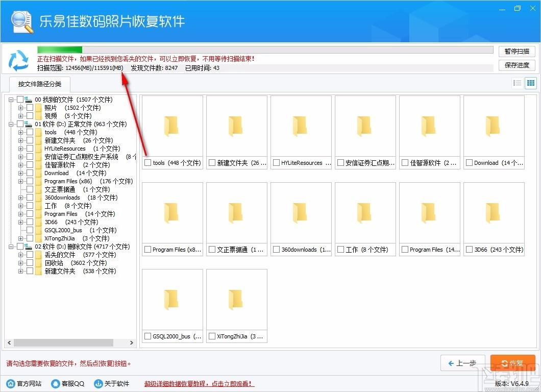Click the 发现文件数: 8247 status text
Screen dimensions: 541x392
point(154,68)
